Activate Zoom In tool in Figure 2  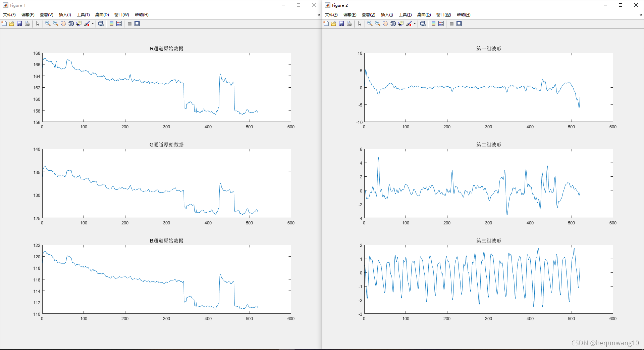tap(370, 24)
